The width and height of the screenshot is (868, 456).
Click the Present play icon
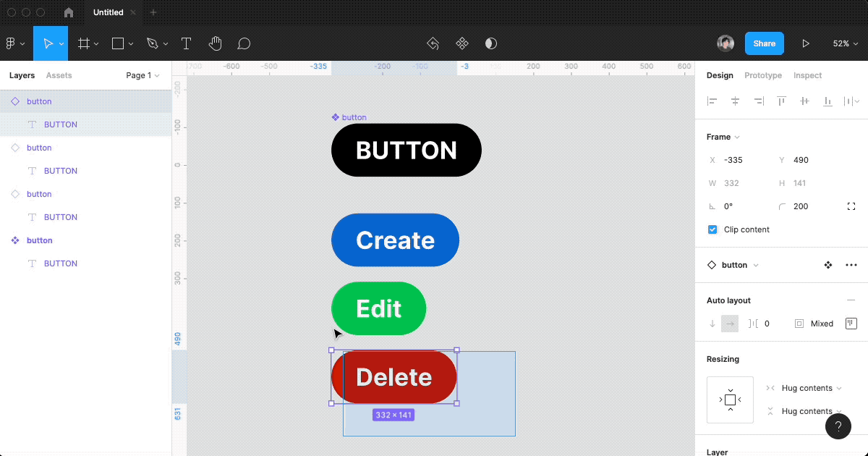805,43
